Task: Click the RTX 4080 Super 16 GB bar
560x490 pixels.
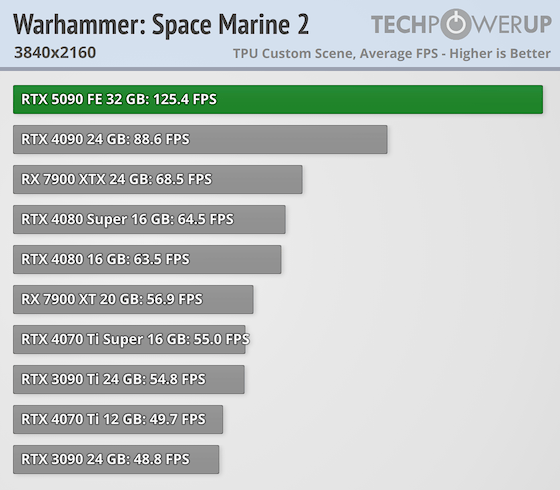Action: coord(149,219)
